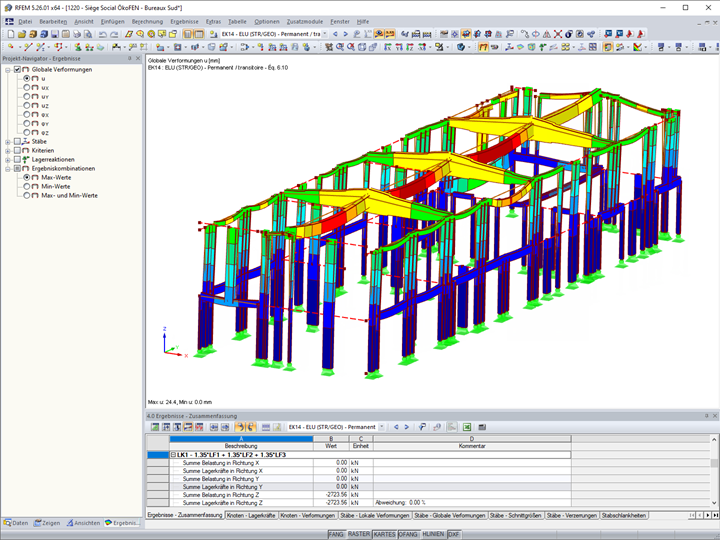Open the Zeigen navigator tab

(47, 523)
